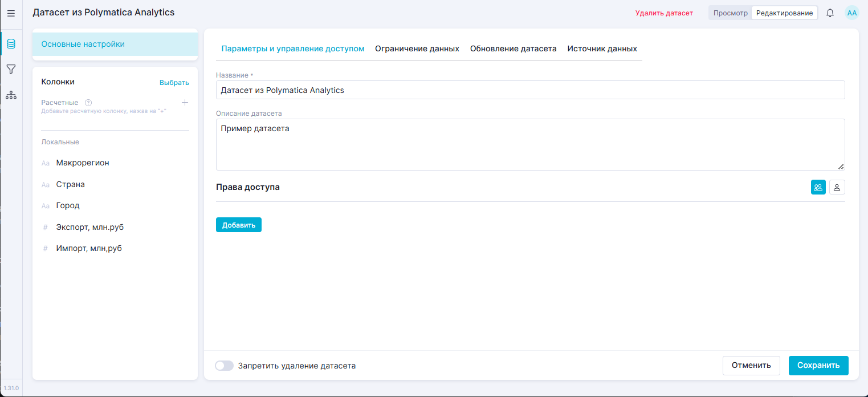Click the Добавить button

[239, 225]
